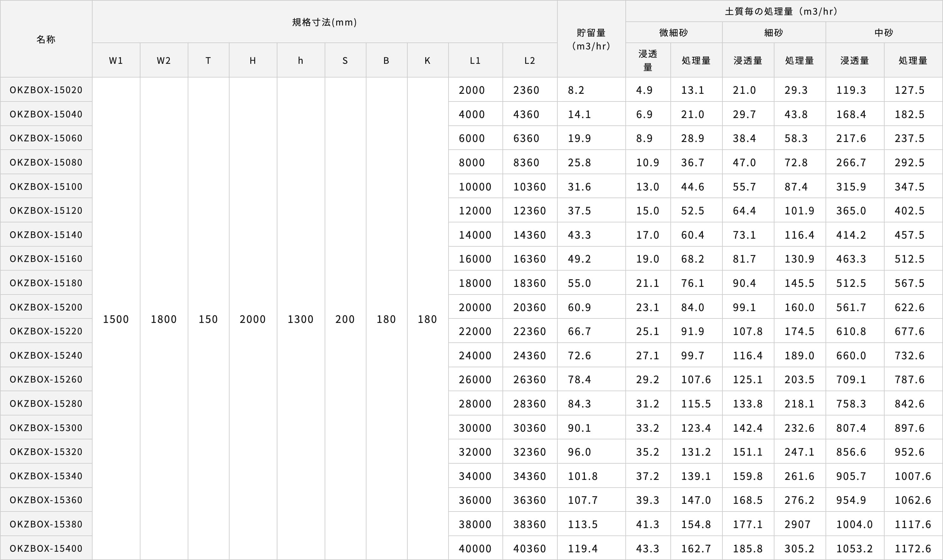The height and width of the screenshot is (560, 943).
Task: Click the W2 column header
Action: [x=164, y=60]
